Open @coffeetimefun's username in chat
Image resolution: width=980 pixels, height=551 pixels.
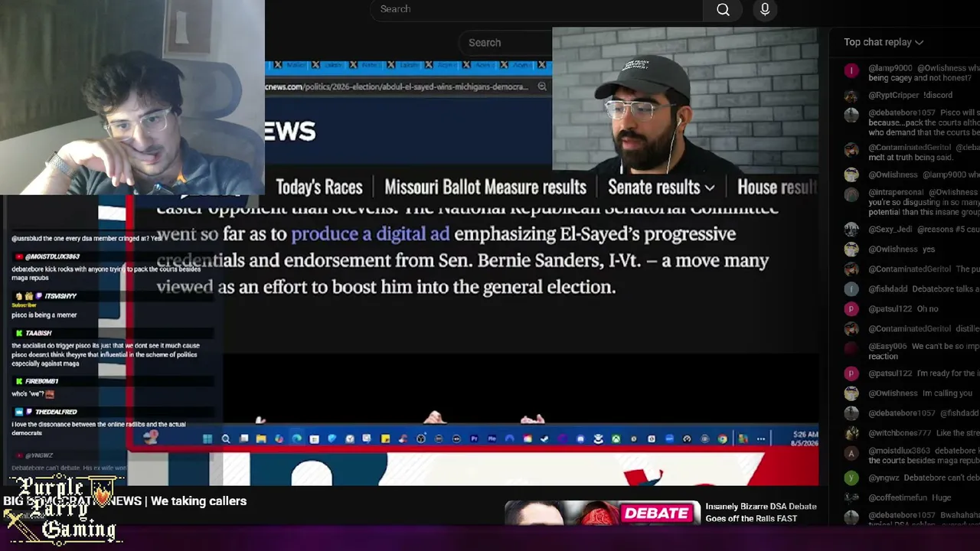[x=897, y=498]
